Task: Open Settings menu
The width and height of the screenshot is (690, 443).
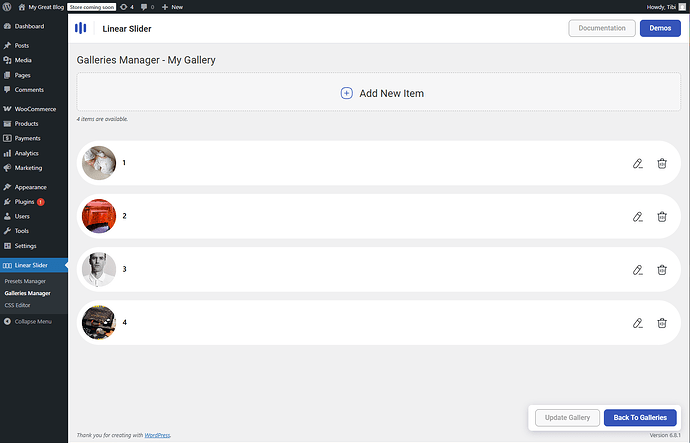Action: click(34, 245)
